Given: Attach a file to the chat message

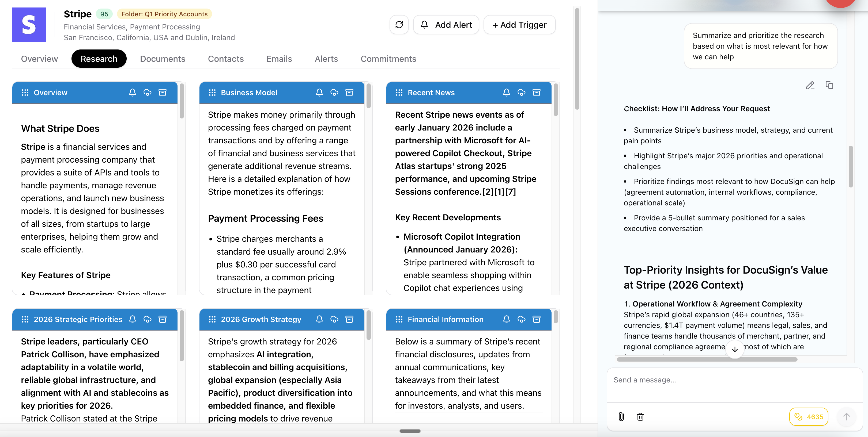Looking at the screenshot, I should 622,417.
